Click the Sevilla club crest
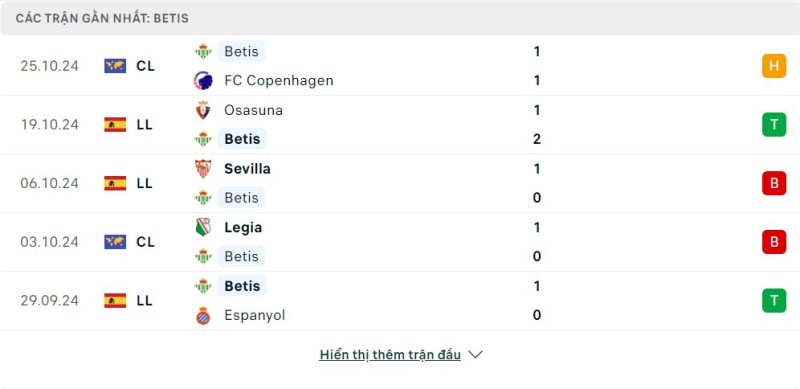The width and height of the screenshot is (800, 389). tap(203, 168)
